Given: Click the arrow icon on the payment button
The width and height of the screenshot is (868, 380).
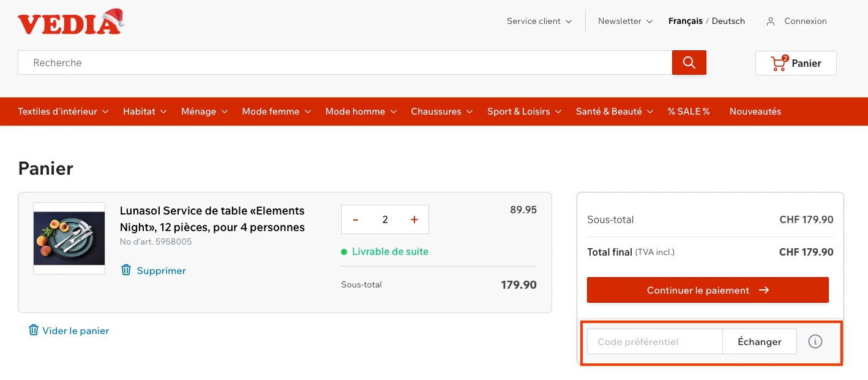Looking at the screenshot, I should tap(764, 290).
